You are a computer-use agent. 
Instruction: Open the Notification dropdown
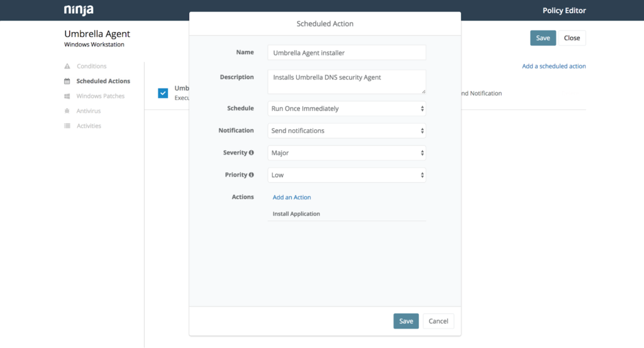tap(347, 131)
